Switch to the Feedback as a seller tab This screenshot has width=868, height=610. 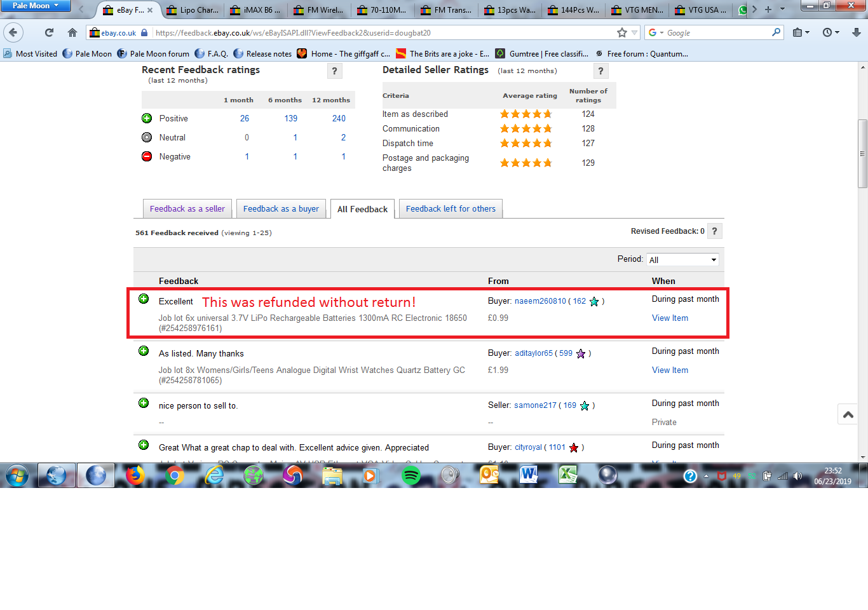(187, 209)
